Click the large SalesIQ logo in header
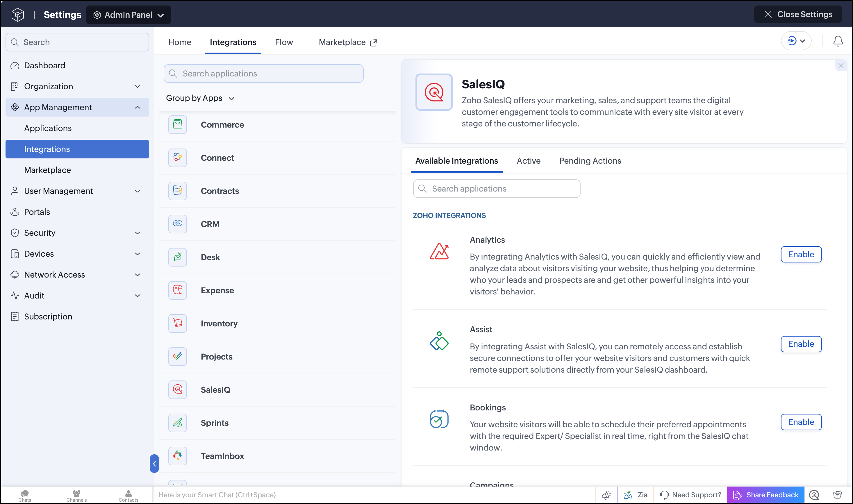The height and width of the screenshot is (504, 853). 434,92
